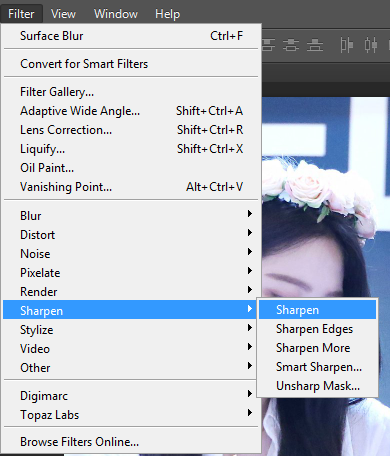This screenshot has height=456, width=390.
Task: Open the Window menu
Action: click(116, 14)
